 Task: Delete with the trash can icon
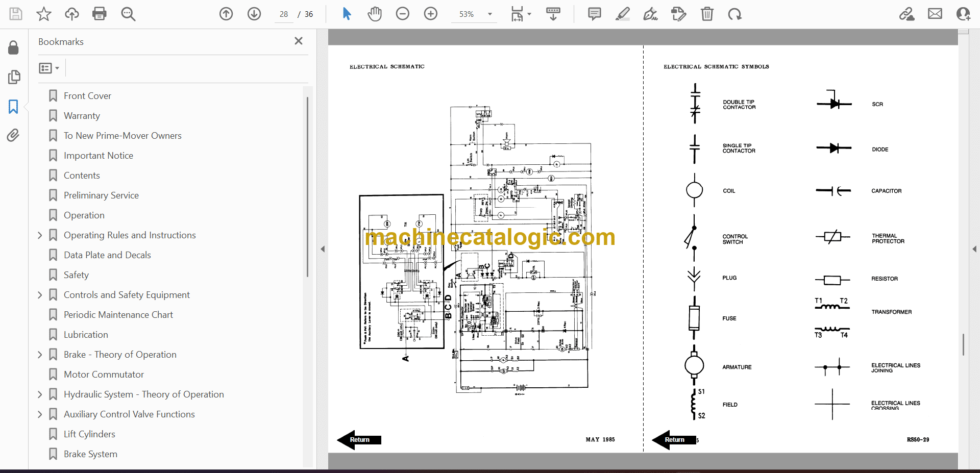[x=707, y=14]
